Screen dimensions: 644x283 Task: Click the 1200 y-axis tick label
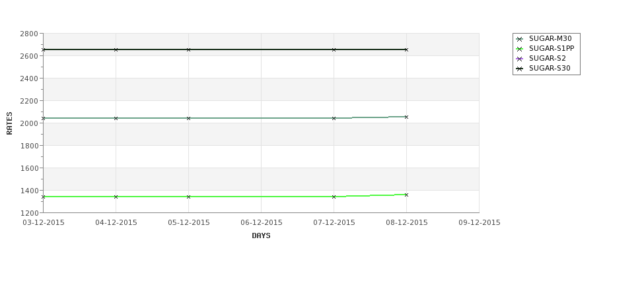point(29,213)
